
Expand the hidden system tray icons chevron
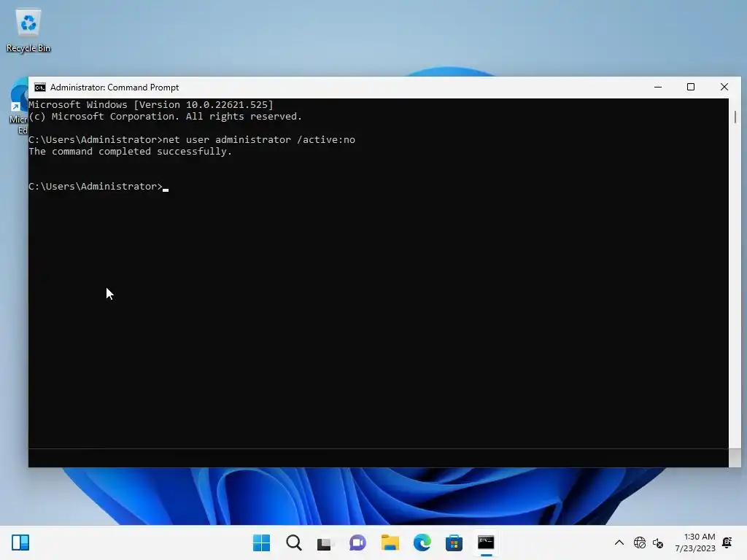tap(619, 542)
